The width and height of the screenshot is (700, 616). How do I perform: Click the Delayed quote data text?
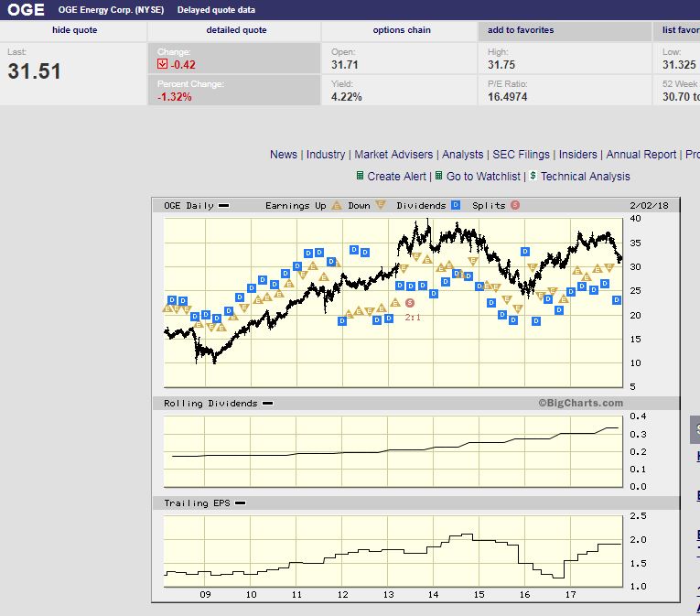click(x=216, y=10)
